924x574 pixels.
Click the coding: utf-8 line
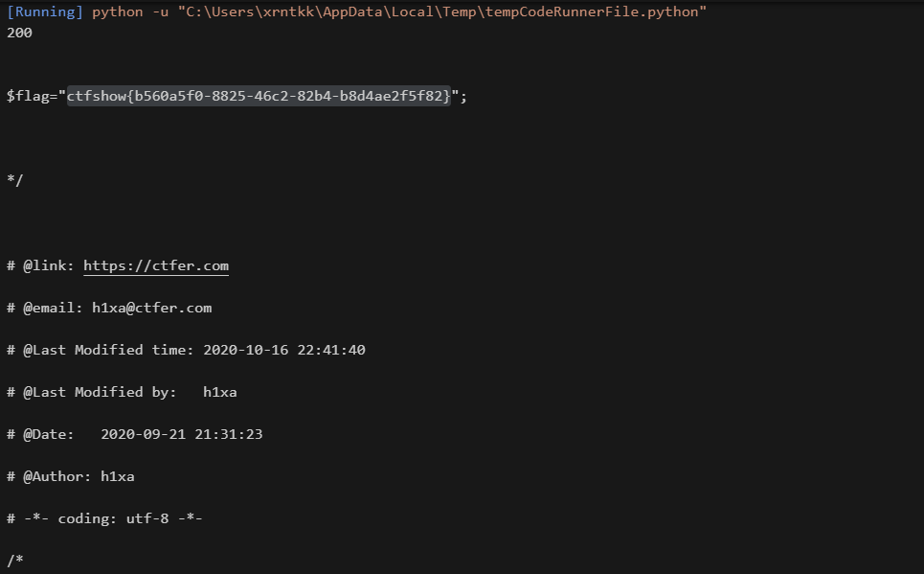click(x=105, y=518)
